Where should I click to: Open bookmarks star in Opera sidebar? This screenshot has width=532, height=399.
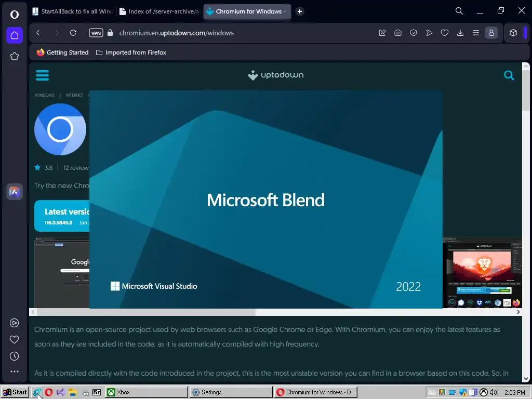[14, 56]
